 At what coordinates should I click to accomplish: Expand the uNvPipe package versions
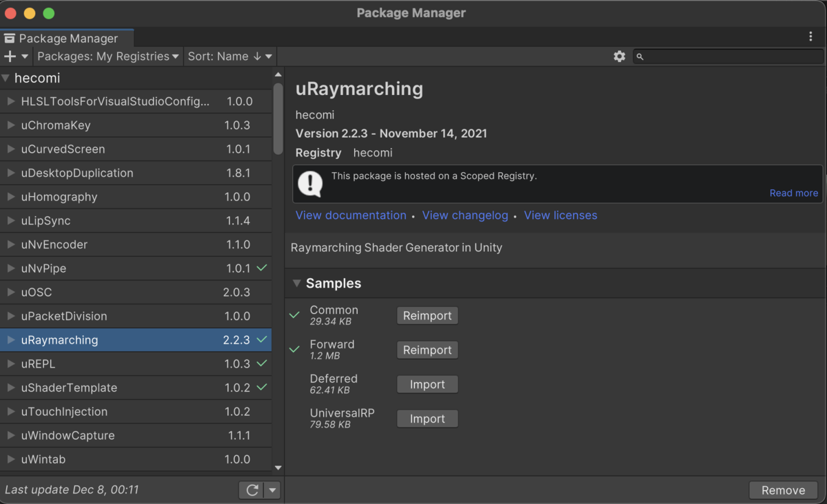click(11, 269)
